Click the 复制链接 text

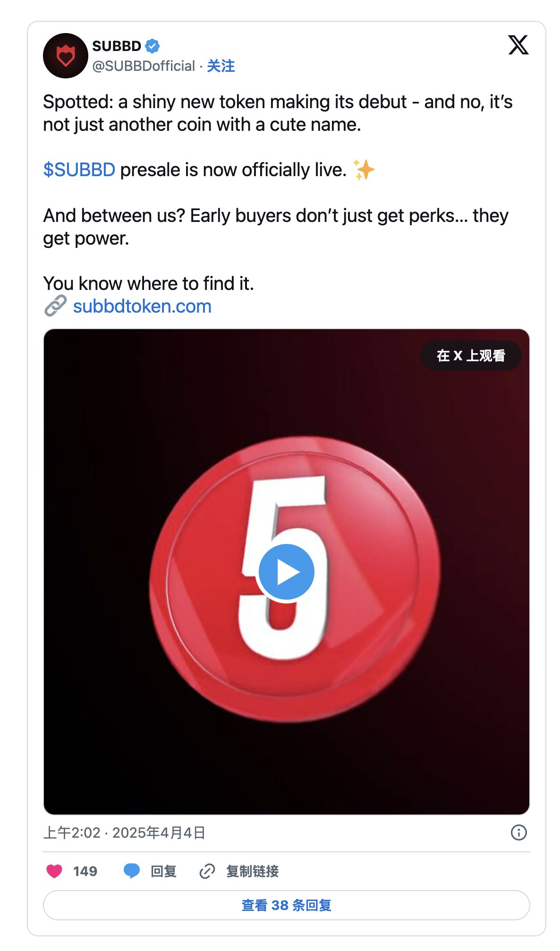(x=252, y=871)
